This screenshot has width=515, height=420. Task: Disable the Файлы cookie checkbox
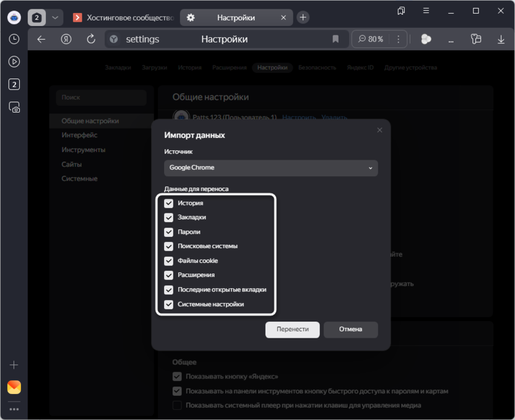168,260
